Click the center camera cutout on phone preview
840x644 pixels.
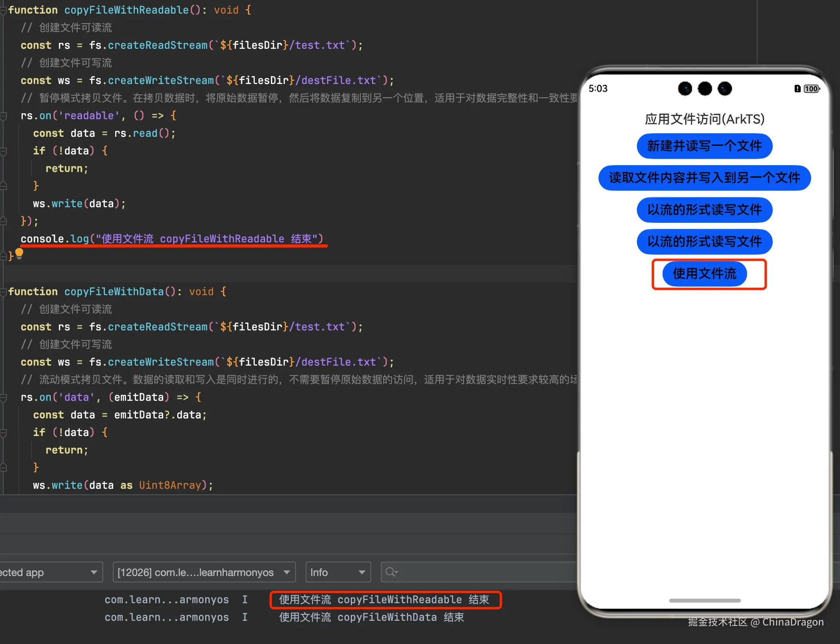[x=705, y=88]
